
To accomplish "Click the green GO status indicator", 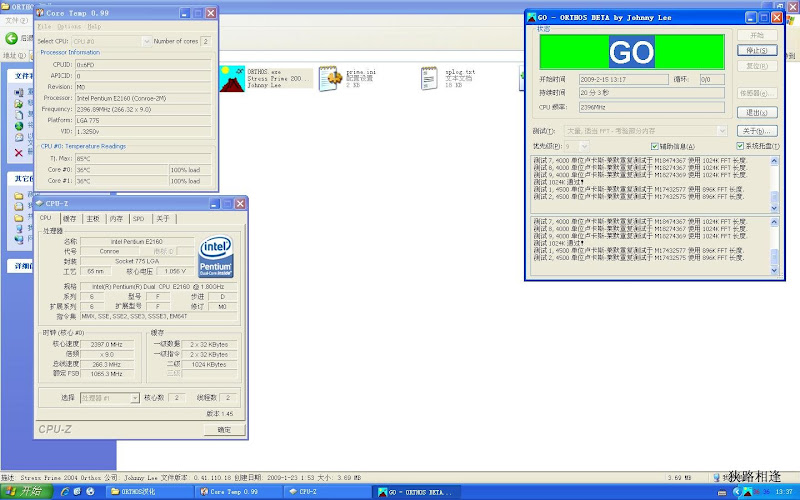I will point(632,52).
